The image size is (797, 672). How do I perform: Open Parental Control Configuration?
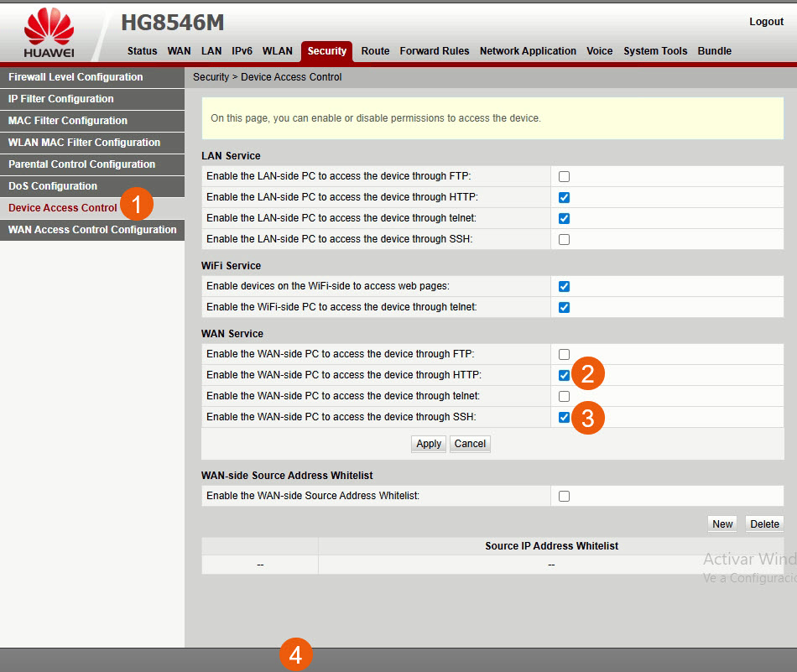point(81,164)
